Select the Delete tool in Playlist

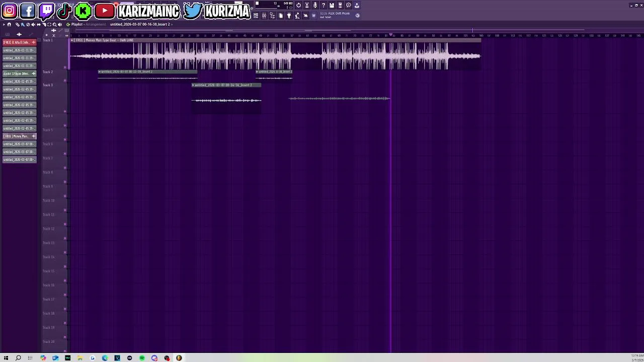[x=28, y=24]
